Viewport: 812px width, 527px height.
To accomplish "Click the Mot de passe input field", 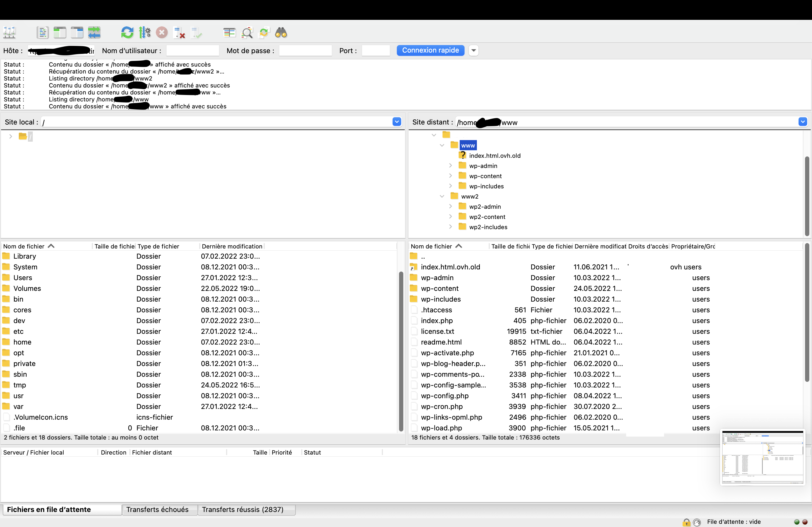I will (305, 50).
